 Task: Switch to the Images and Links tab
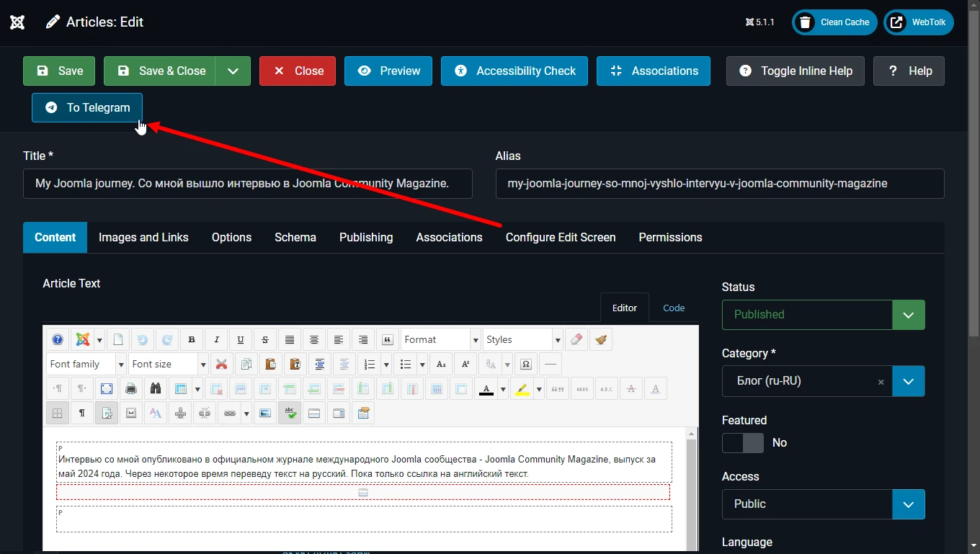pyautogui.click(x=143, y=237)
